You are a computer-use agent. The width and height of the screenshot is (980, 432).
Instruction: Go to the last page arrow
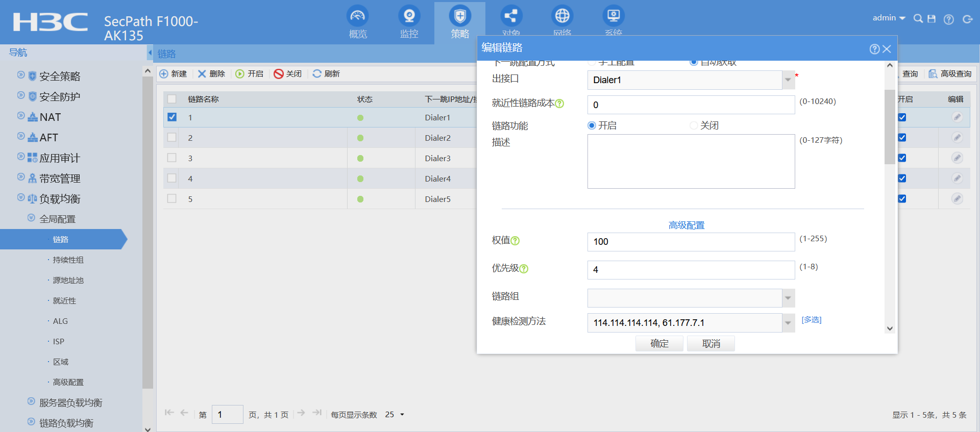pyautogui.click(x=317, y=413)
